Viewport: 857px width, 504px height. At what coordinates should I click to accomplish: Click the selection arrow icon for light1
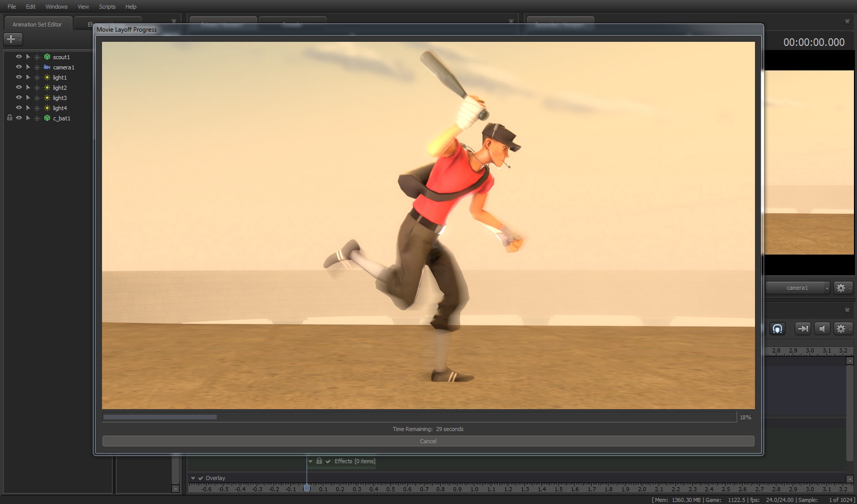[28, 78]
